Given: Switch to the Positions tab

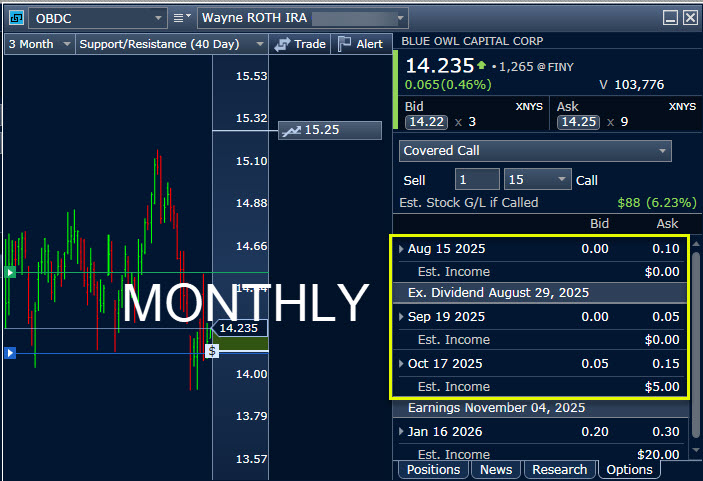Looking at the screenshot, I should 433,469.
